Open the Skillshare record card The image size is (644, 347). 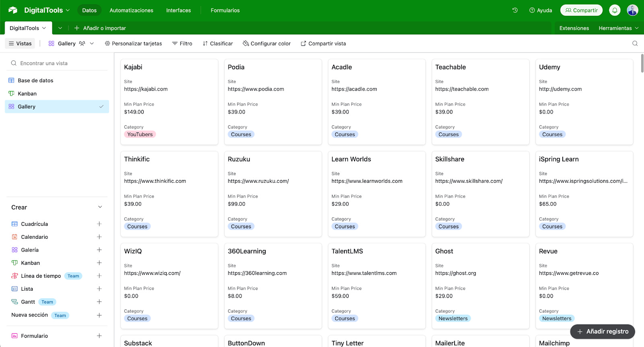point(480,194)
